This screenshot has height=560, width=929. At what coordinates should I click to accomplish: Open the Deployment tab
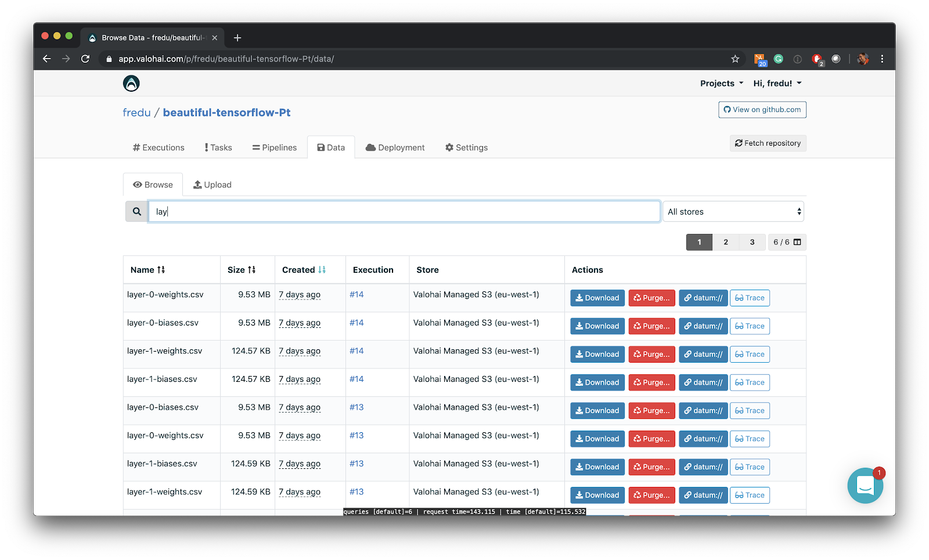coord(395,147)
